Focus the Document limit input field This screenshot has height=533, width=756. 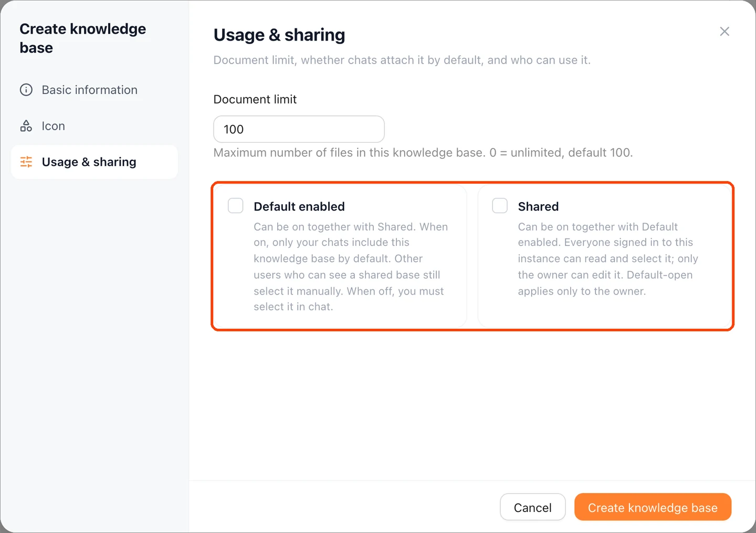coord(299,129)
